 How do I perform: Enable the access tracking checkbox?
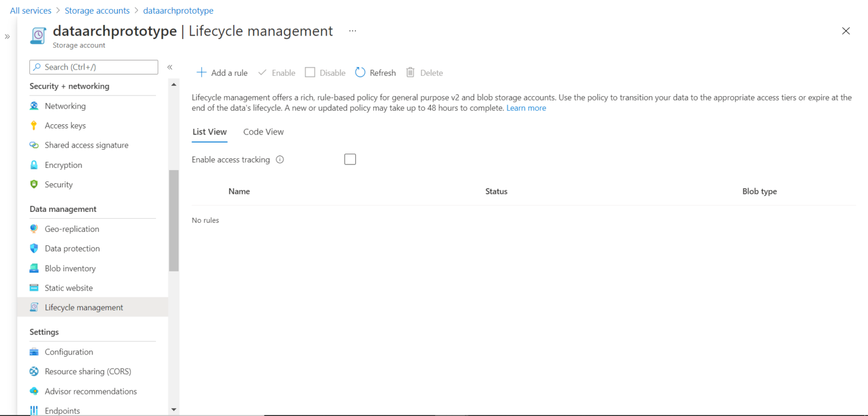[x=350, y=159]
